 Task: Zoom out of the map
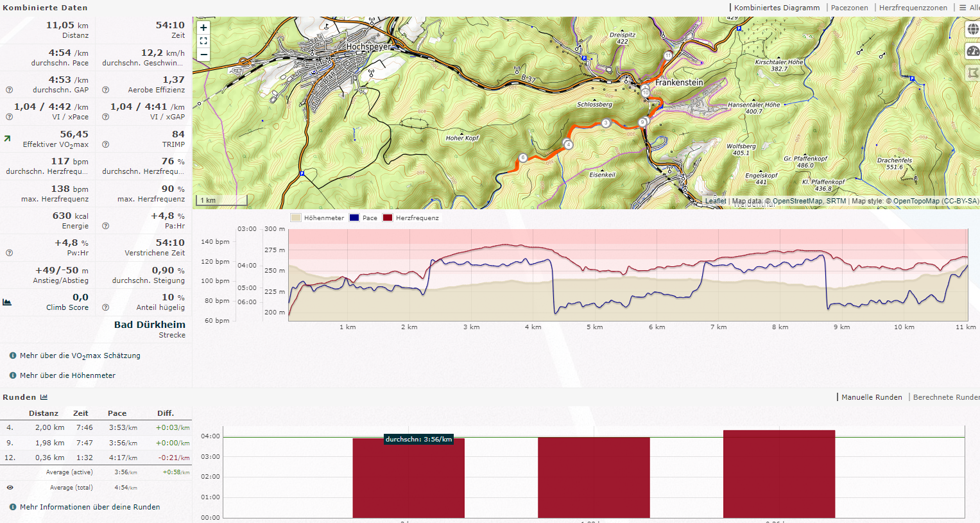tap(203, 55)
